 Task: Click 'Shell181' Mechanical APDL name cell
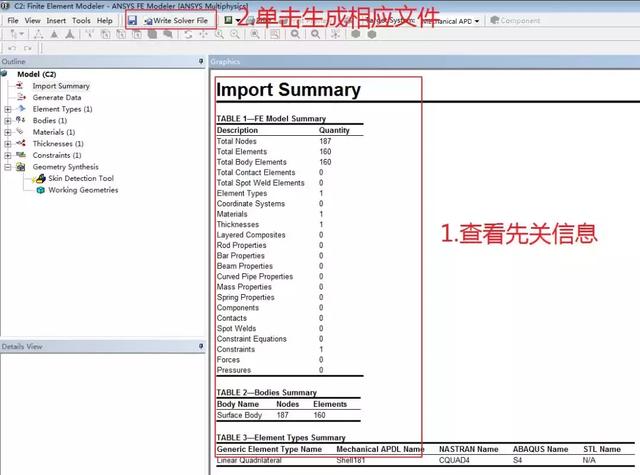pyautogui.click(x=351, y=460)
